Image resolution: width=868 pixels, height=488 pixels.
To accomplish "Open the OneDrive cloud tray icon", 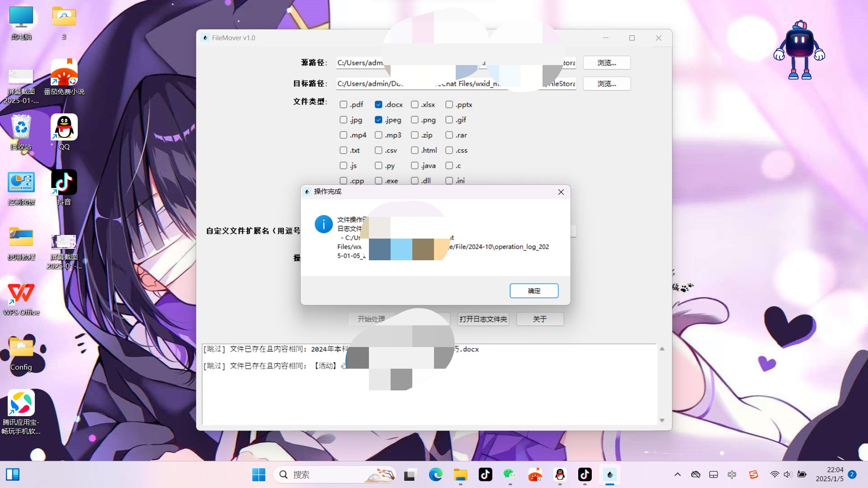I will pyautogui.click(x=696, y=474).
